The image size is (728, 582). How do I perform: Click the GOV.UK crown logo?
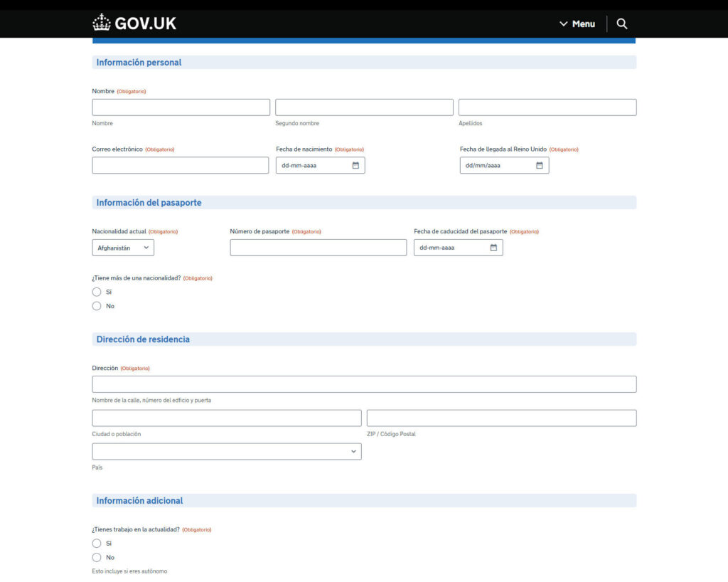coord(102,23)
